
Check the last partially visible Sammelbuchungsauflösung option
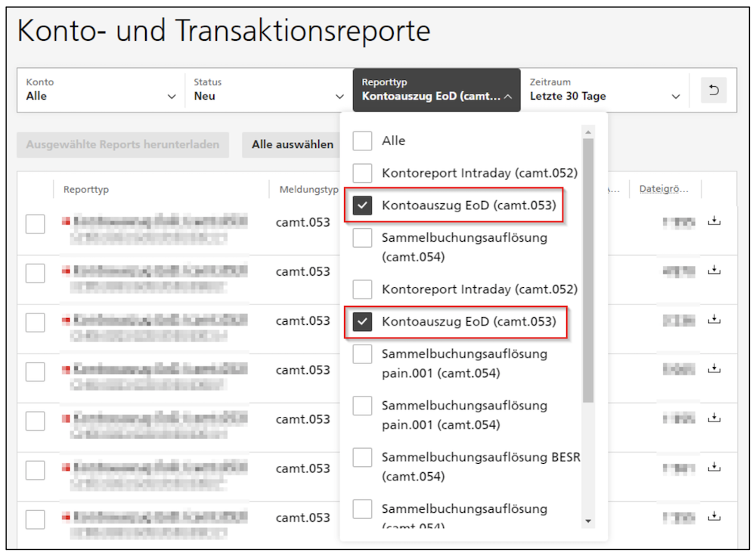[x=362, y=508]
